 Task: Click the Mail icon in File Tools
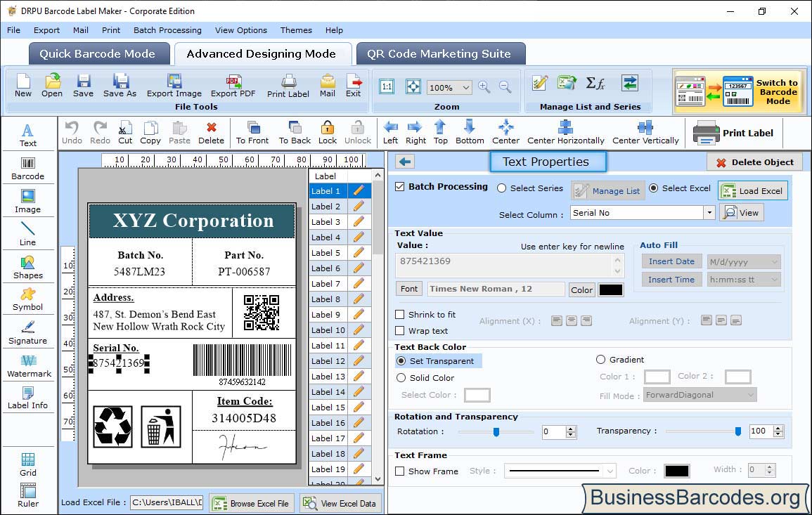[x=328, y=86]
